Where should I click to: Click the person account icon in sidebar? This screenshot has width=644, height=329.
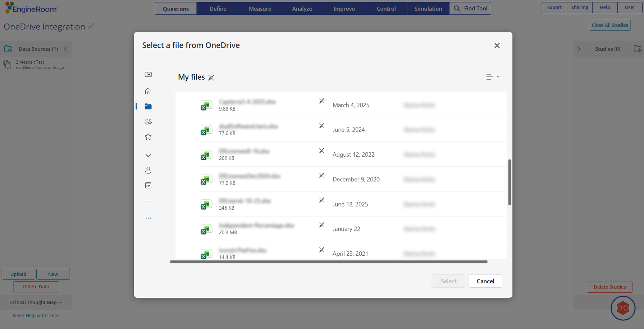click(148, 170)
